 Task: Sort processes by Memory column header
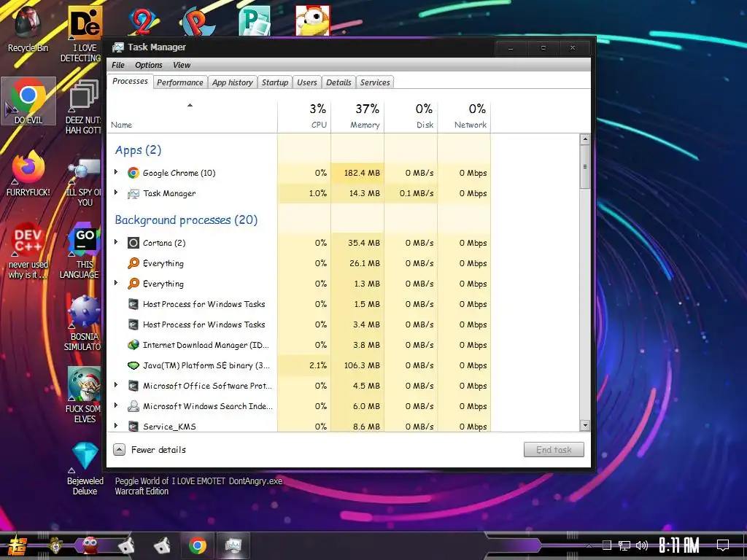pos(357,116)
